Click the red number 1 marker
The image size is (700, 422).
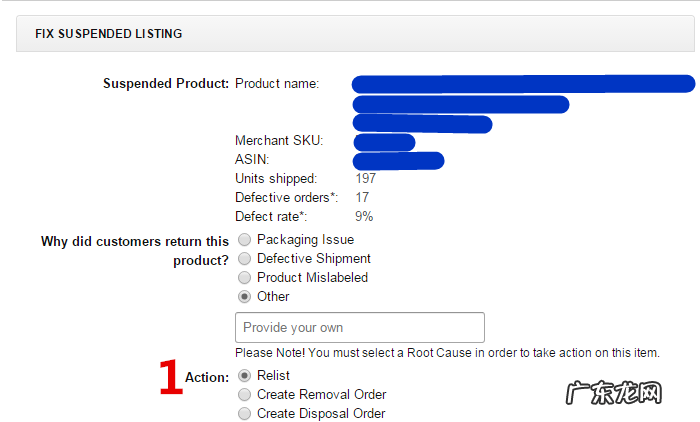pos(171,378)
